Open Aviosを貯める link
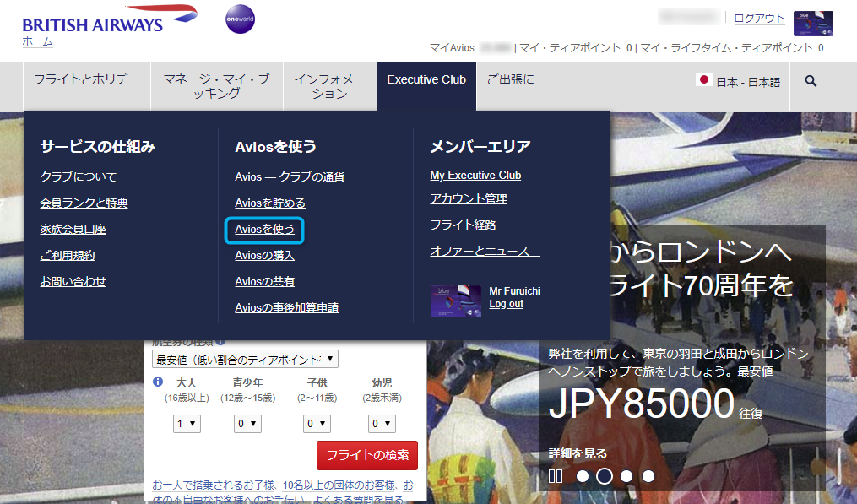The image size is (857, 504). tap(270, 203)
